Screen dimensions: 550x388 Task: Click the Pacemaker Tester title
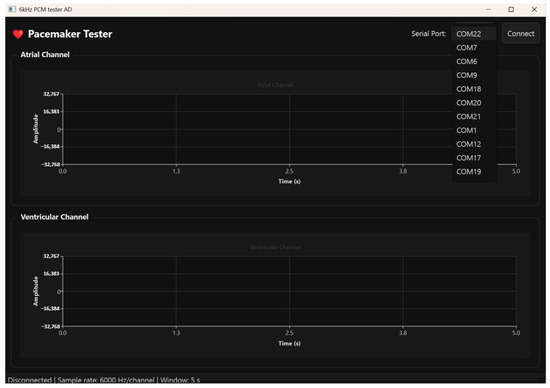[70, 34]
